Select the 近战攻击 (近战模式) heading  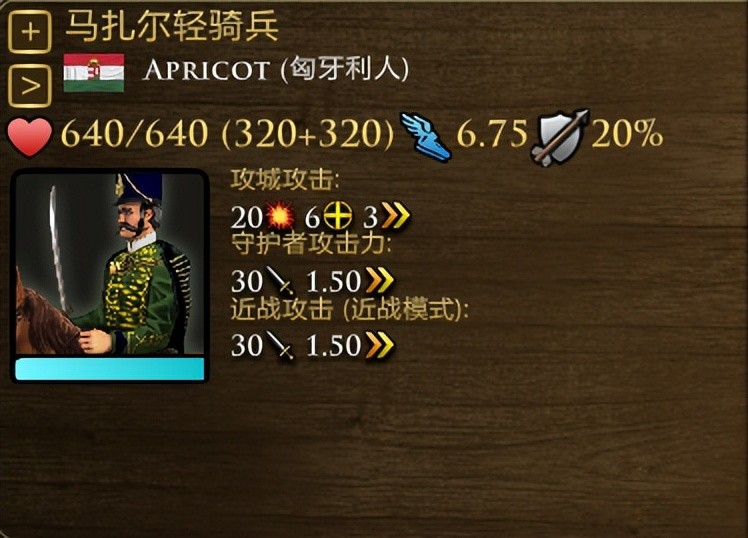[350, 309]
